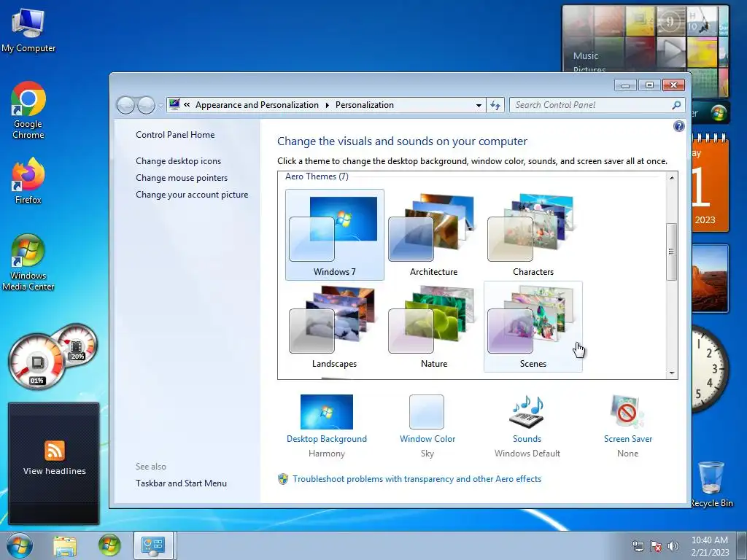Click the Media Center gadget logo icon
This screenshot has height=560, width=747.
point(719,113)
